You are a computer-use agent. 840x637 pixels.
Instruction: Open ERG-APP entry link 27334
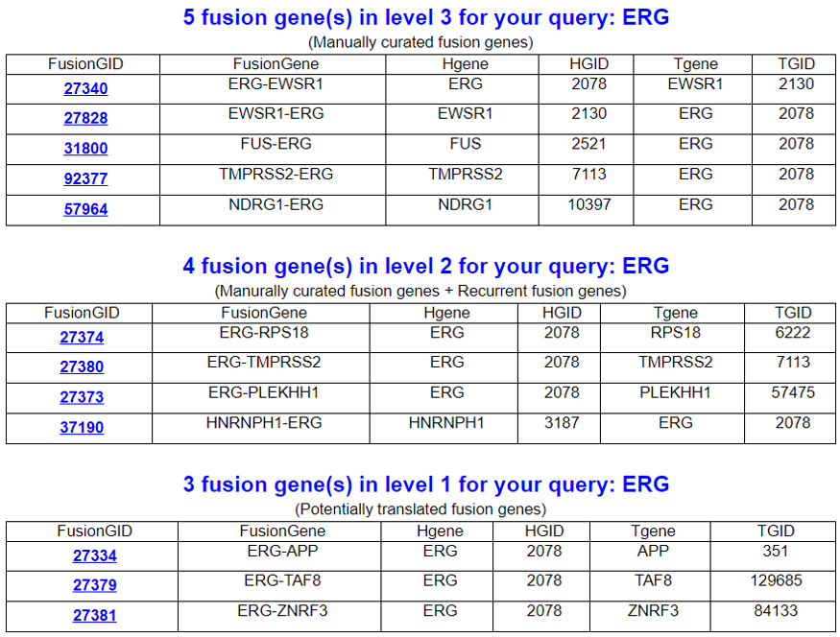(x=94, y=556)
